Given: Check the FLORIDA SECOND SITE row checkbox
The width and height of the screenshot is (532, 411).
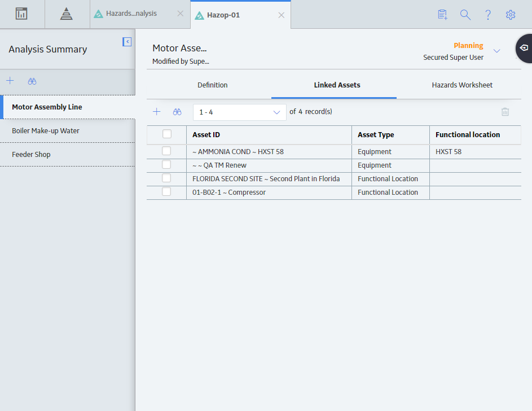Looking at the screenshot, I should pos(166,178).
